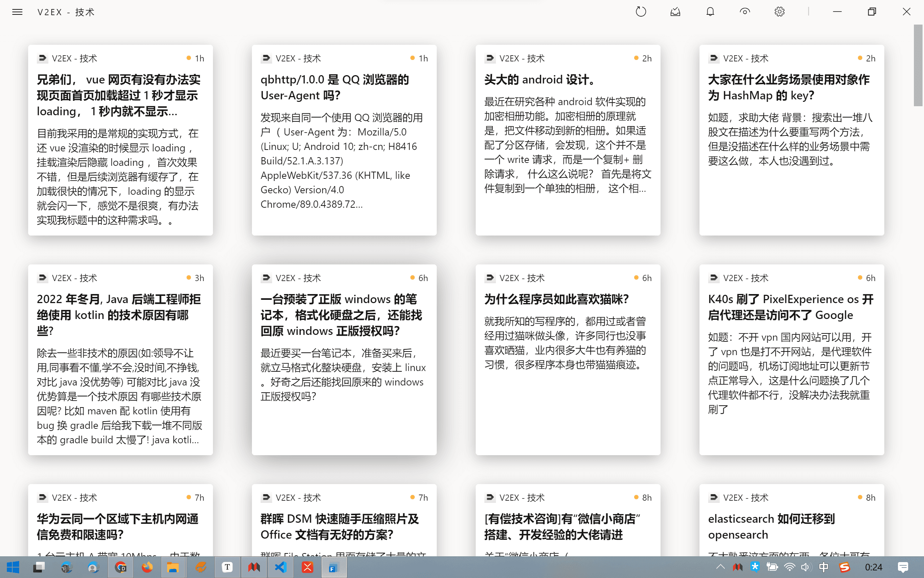Open article about HashMap 的 key
The image size is (924, 578).
click(x=792, y=140)
